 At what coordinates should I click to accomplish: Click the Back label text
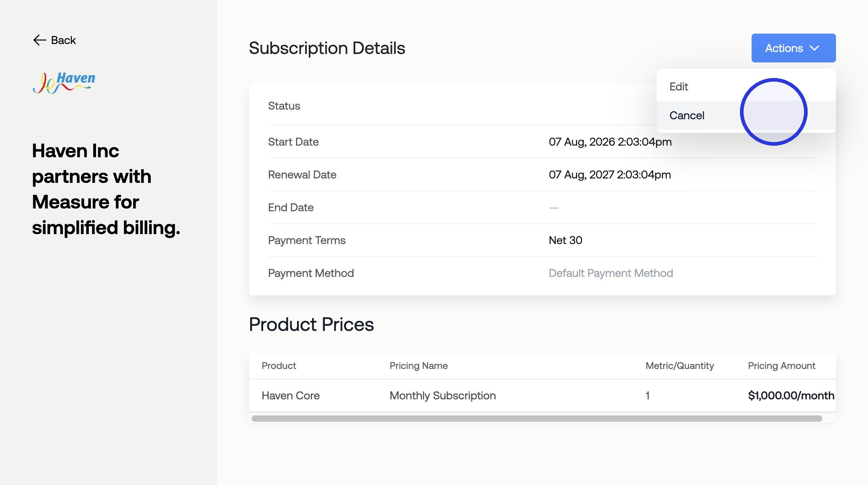click(63, 40)
